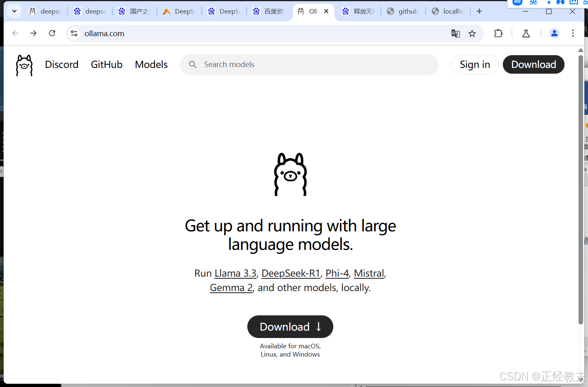
Task: Bookmark this page with the star icon
Action: (472, 34)
